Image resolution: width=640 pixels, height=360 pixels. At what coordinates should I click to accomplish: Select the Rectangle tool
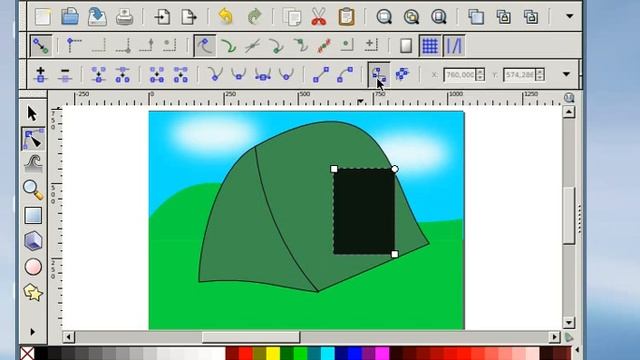coord(33,216)
